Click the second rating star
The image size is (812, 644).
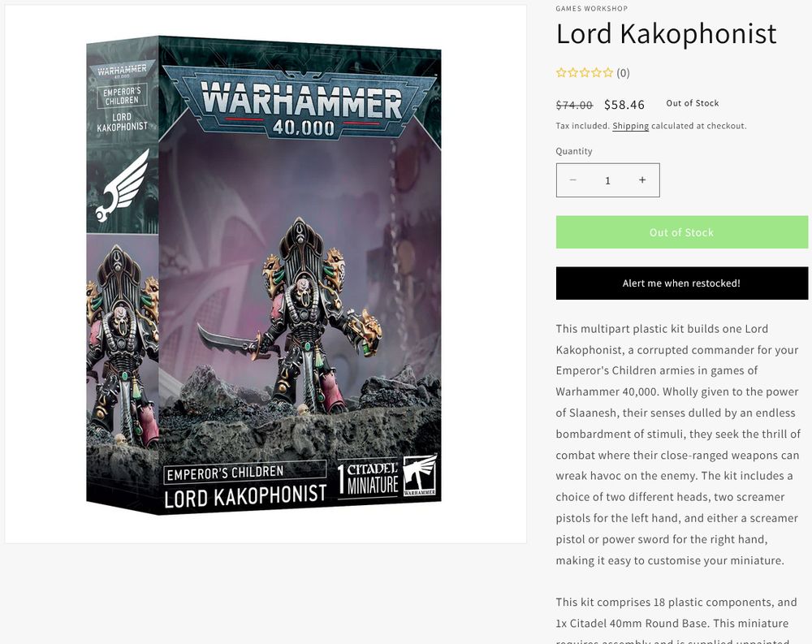point(572,72)
